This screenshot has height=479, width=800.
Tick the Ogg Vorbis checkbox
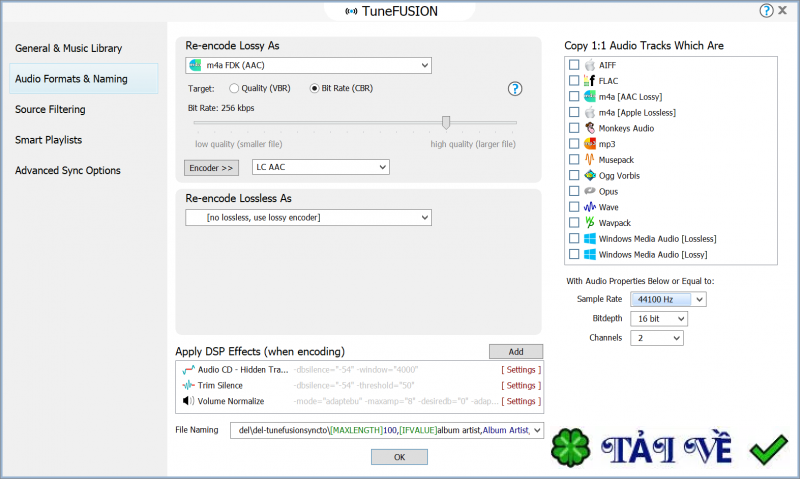tap(574, 175)
